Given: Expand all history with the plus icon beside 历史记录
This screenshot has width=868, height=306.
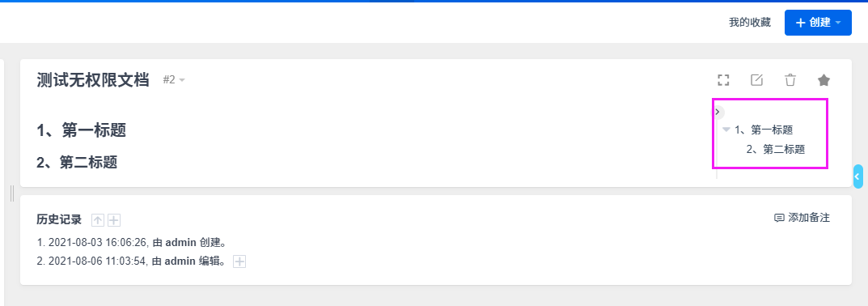Looking at the screenshot, I should [113, 220].
